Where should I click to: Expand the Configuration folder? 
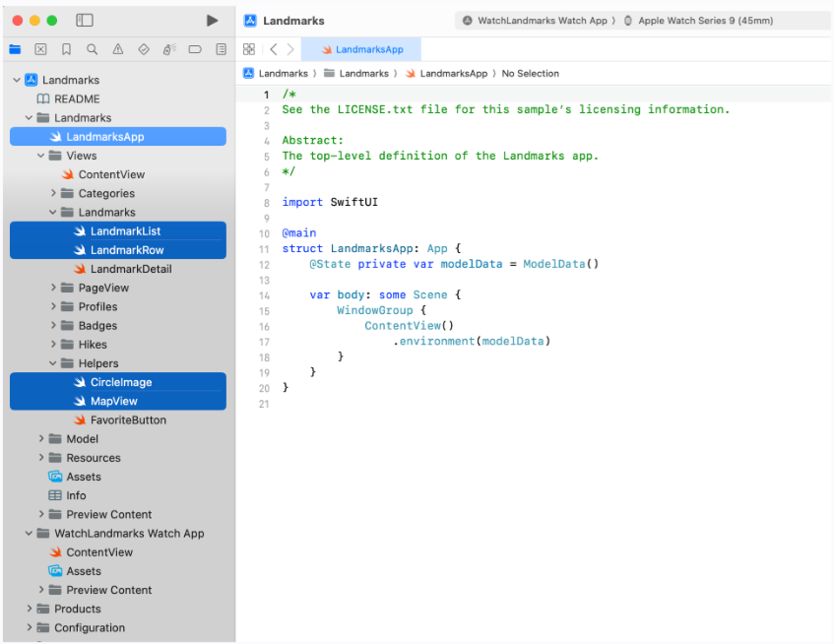tap(29, 627)
